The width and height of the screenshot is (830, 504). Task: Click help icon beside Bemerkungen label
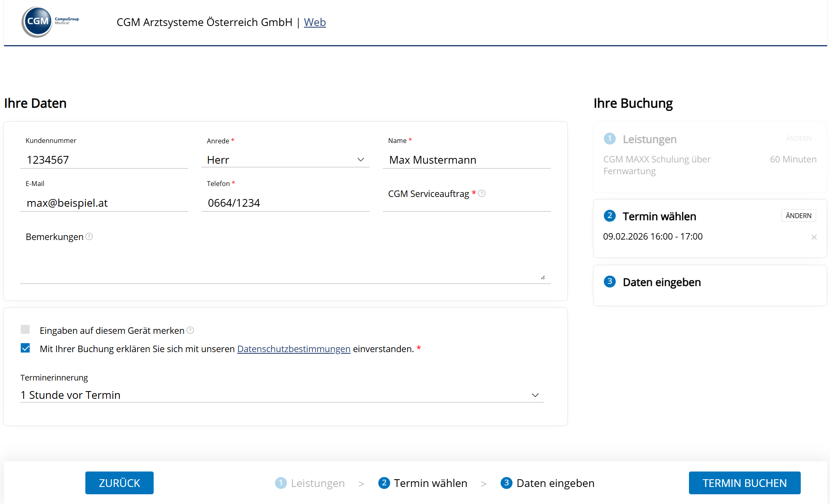(x=89, y=236)
